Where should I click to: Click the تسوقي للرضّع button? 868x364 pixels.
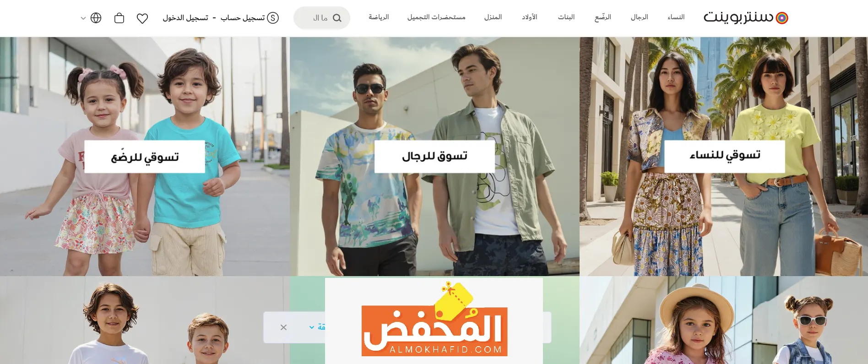(x=145, y=157)
